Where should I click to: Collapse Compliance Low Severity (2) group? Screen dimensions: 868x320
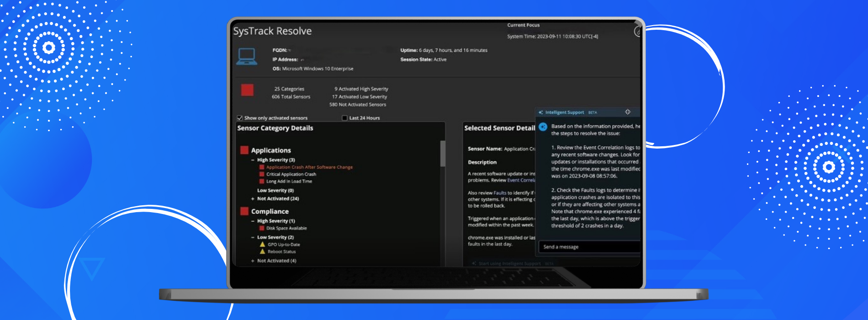coord(253,238)
